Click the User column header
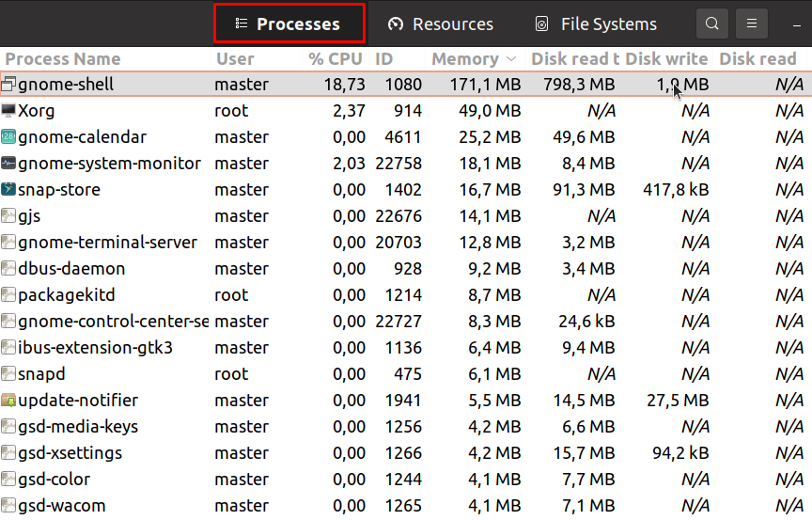 point(235,58)
